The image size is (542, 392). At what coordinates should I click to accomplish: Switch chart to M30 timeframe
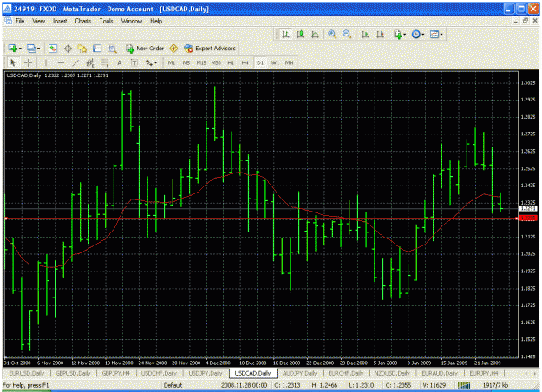(x=216, y=62)
